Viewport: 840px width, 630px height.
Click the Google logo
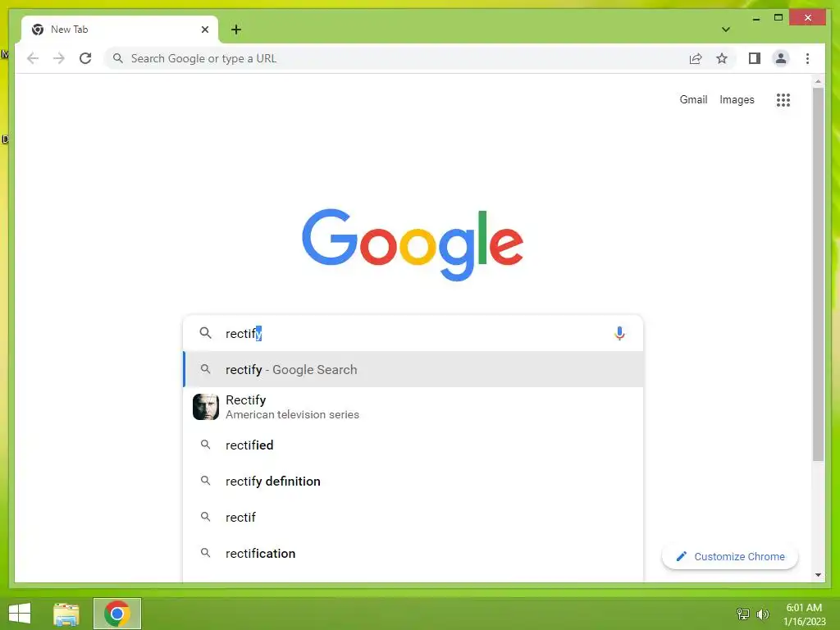coord(413,244)
